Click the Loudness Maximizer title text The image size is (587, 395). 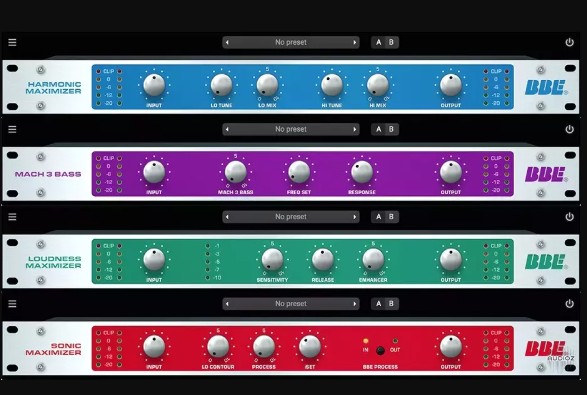tap(54, 262)
